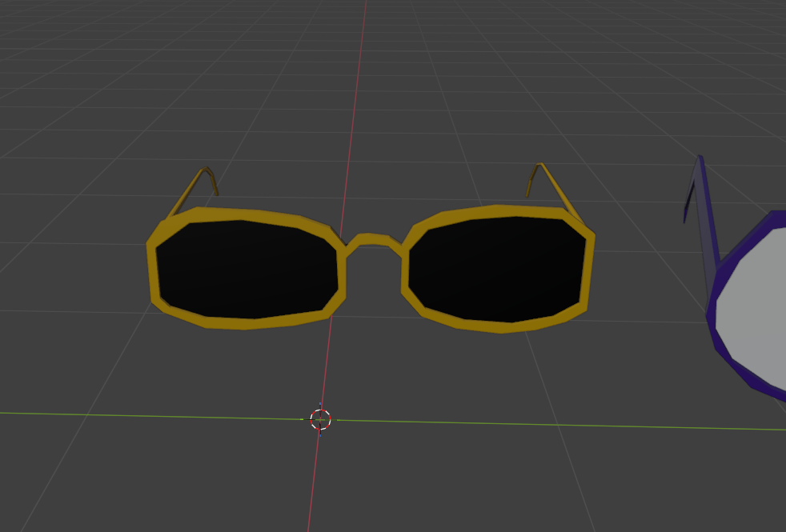Select the yellow sunglasses' left temple arm
This screenshot has height=532, width=786.
(x=192, y=192)
